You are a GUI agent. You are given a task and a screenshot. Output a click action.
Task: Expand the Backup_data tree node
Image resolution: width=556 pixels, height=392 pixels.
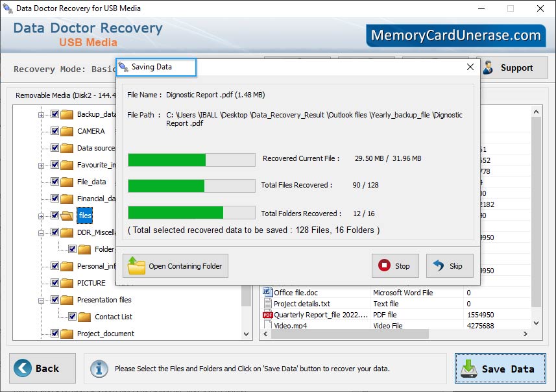click(x=41, y=115)
